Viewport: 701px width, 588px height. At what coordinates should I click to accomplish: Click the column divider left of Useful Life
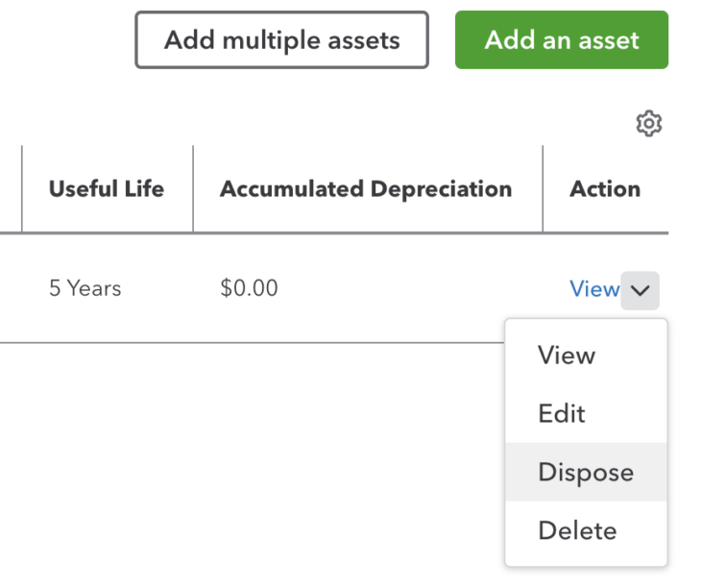tap(22, 188)
